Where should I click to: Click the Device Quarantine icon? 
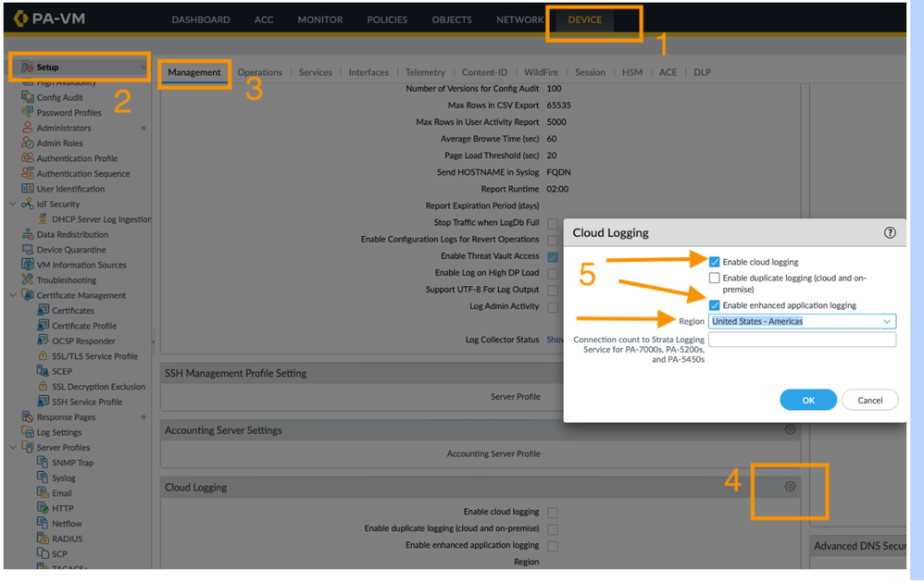coord(27,249)
